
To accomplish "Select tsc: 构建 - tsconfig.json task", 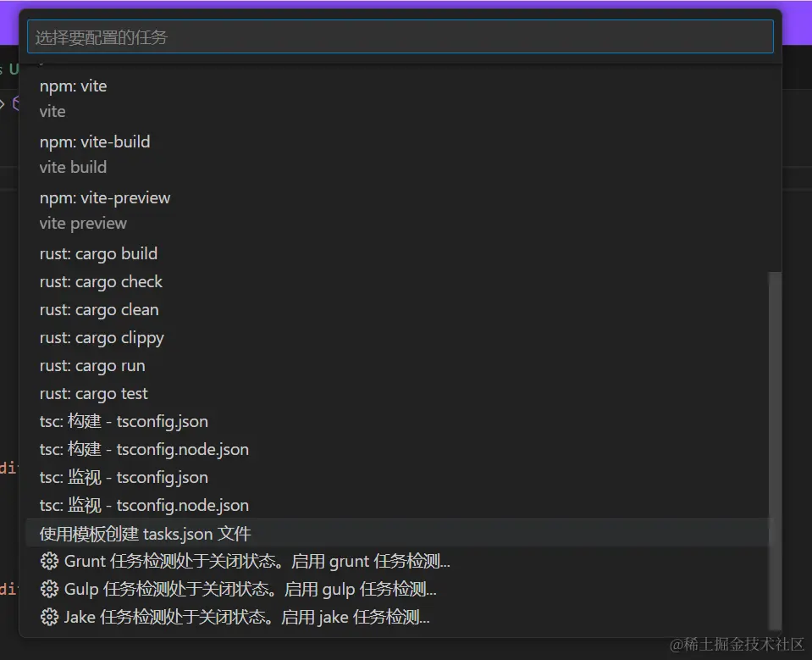I will 124,421.
